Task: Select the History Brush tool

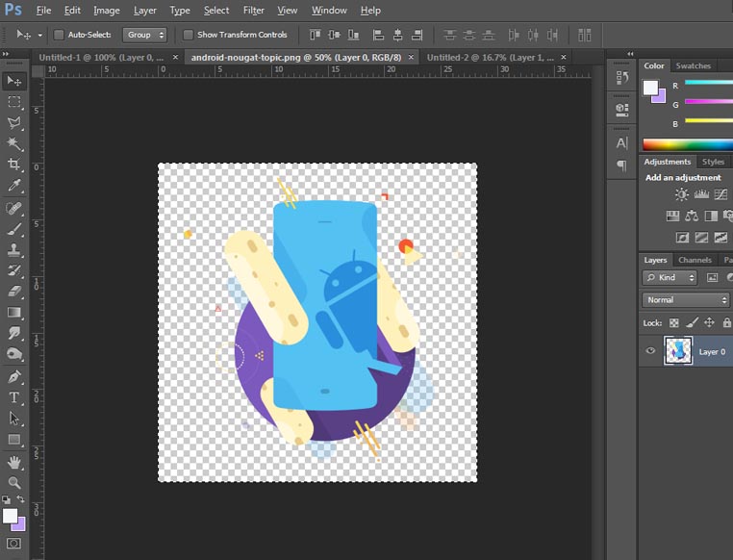Action: [14, 270]
